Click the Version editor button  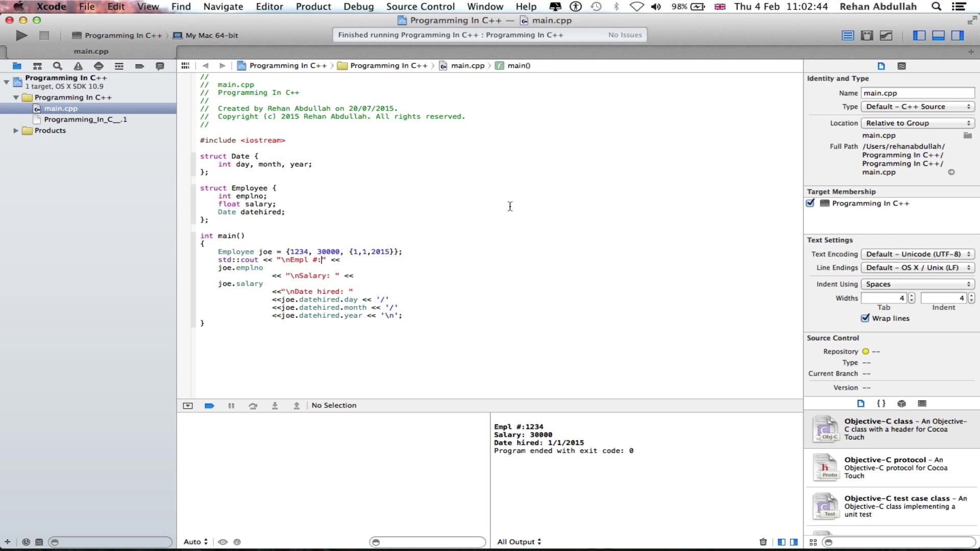click(x=886, y=35)
